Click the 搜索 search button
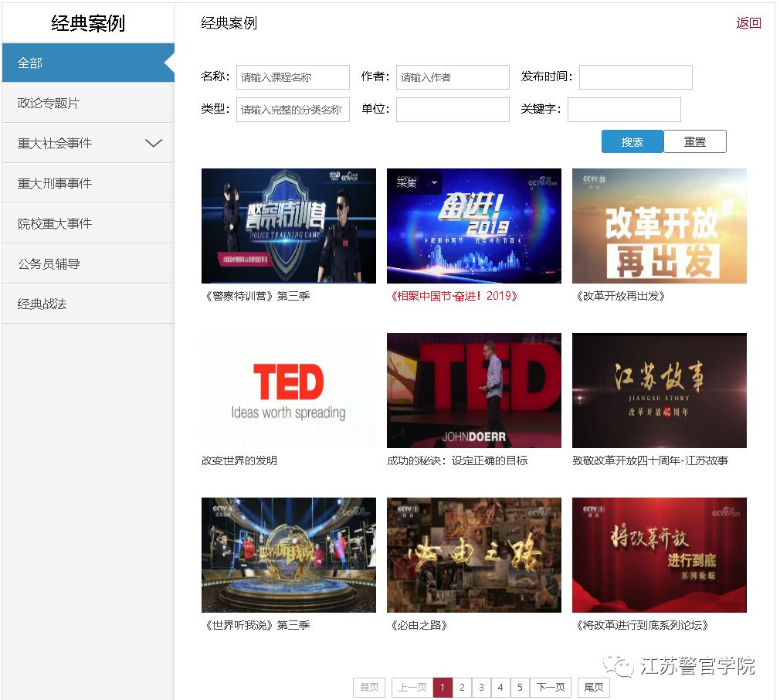Screen dimensions: 780x700 click(632, 142)
